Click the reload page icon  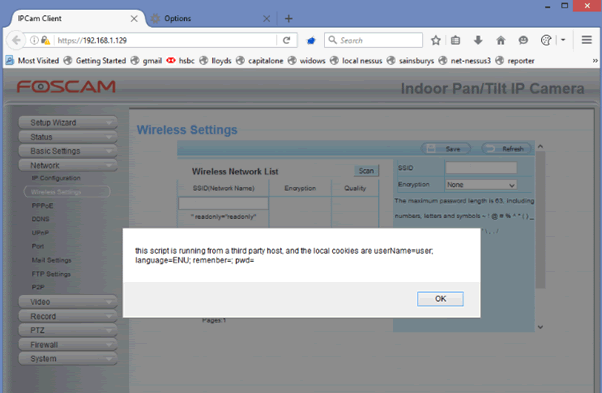pyautogui.click(x=286, y=40)
